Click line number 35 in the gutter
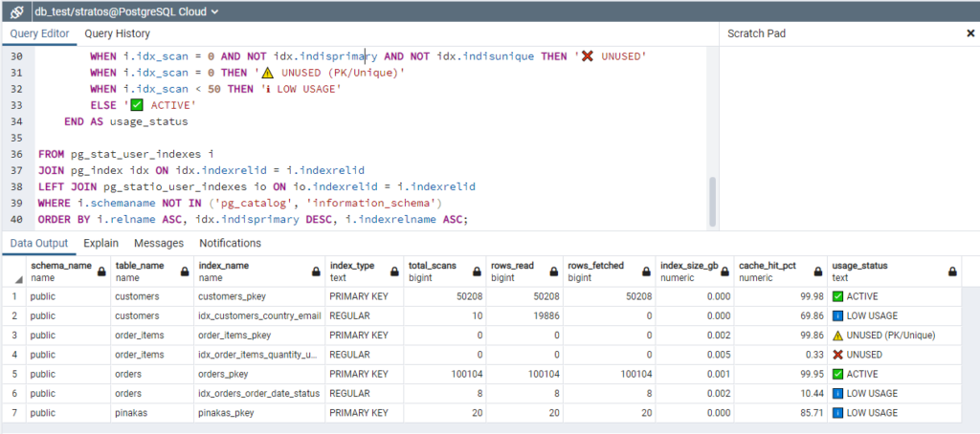 click(x=17, y=137)
